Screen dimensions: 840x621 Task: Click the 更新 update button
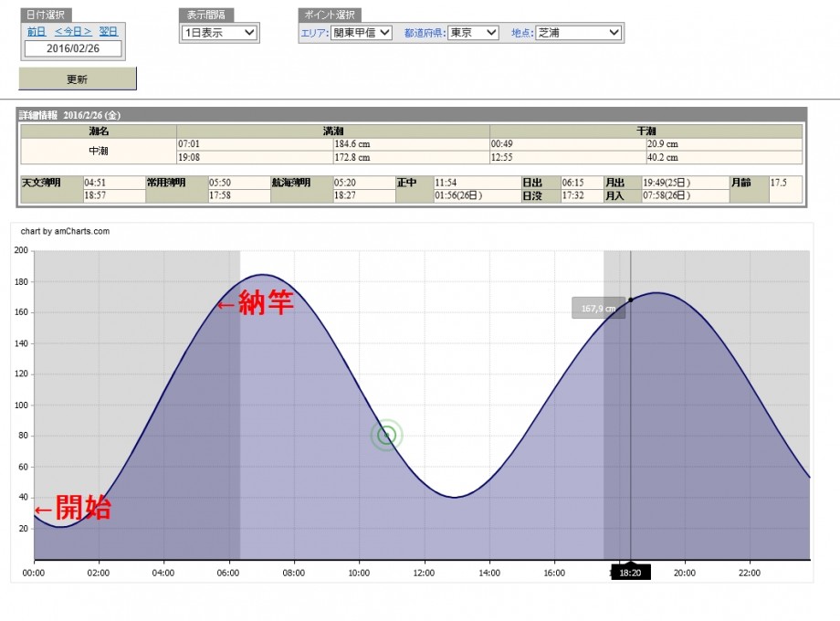[x=78, y=79]
